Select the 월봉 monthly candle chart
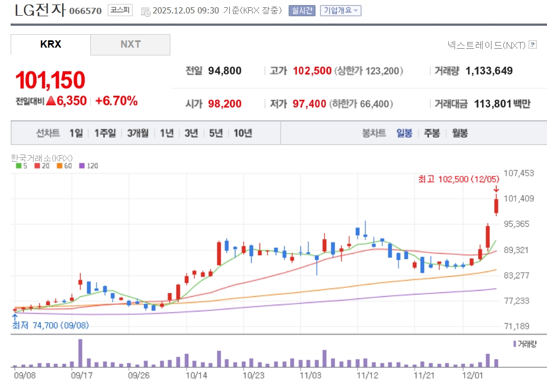 point(460,133)
